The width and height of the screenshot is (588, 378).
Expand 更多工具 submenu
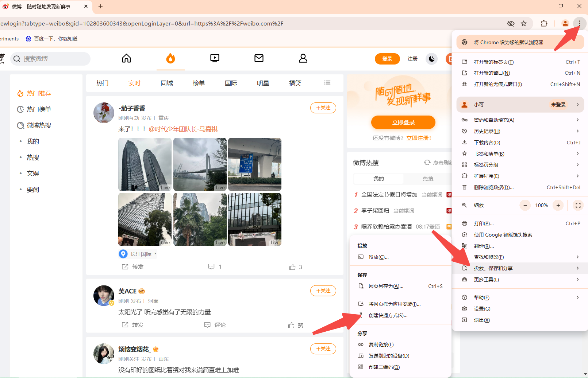click(x=520, y=280)
